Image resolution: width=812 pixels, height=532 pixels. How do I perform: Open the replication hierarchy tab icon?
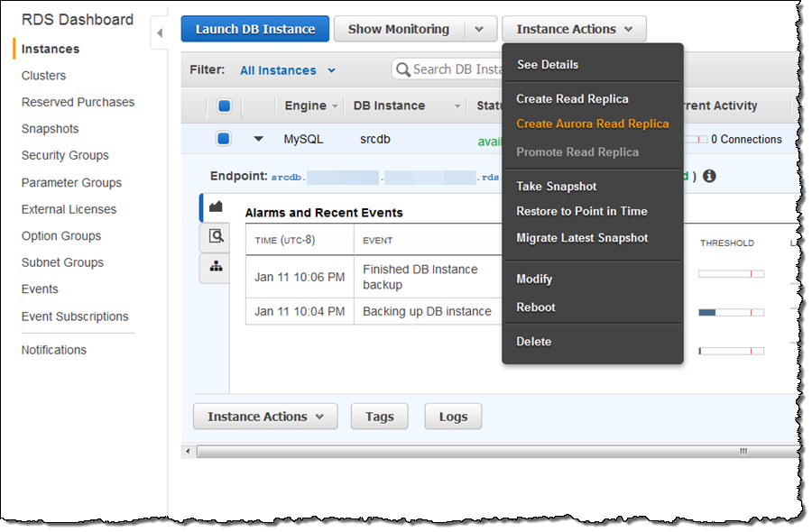pos(215,266)
